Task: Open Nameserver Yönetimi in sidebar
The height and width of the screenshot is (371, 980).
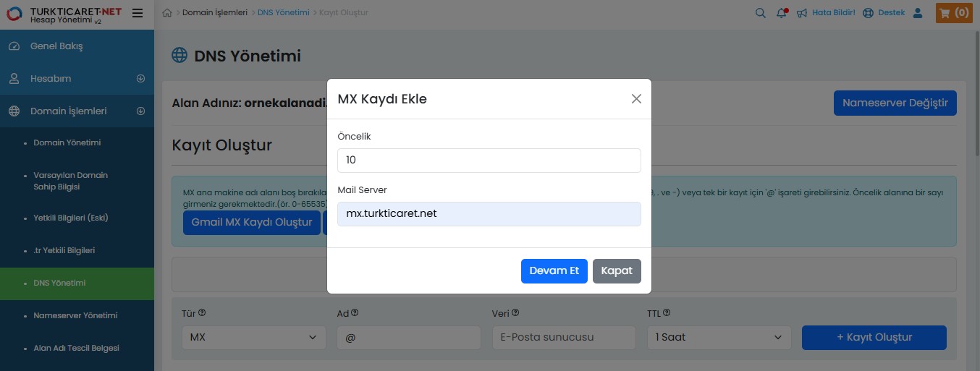Action: pyautogui.click(x=75, y=315)
